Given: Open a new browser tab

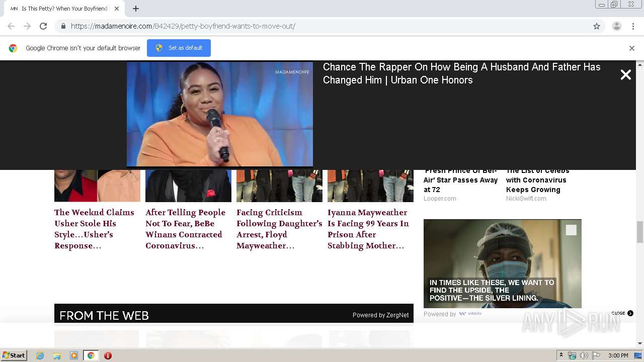Looking at the screenshot, I should click(x=136, y=9).
